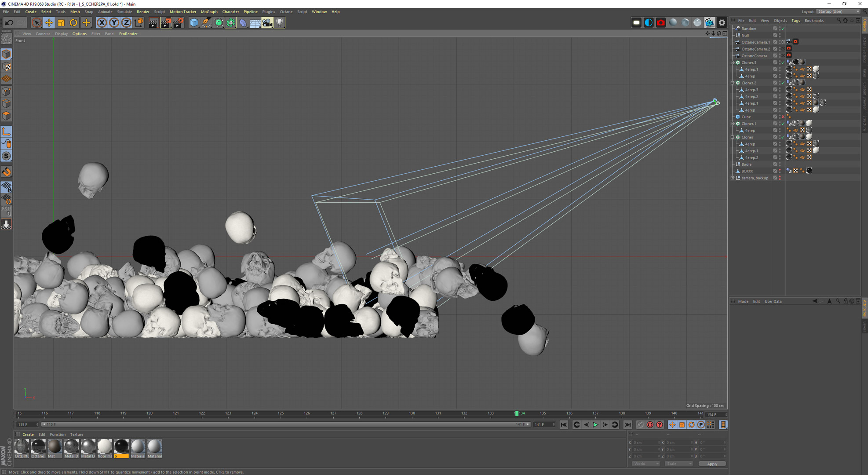868x475 pixels.
Task: Click the Undo arrow icon
Action: point(9,22)
